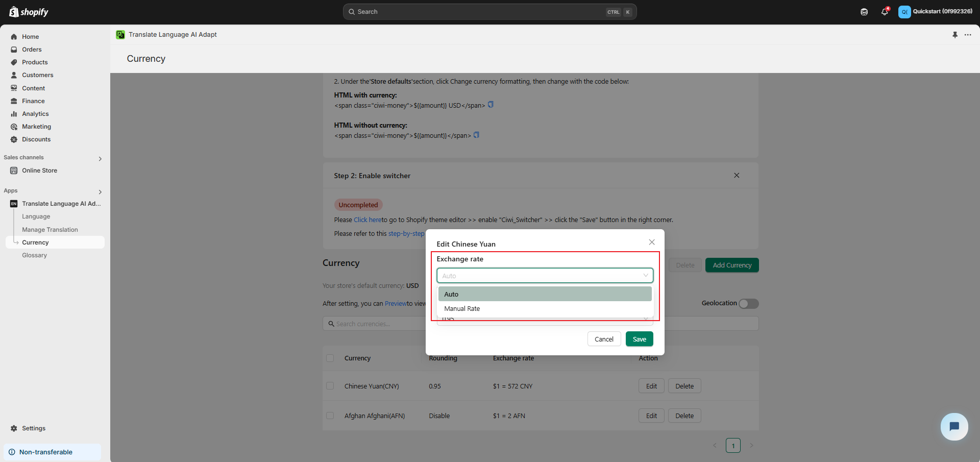The image size is (980, 462).
Task: Save the Chinese Yuan edits
Action: (639, 339)
